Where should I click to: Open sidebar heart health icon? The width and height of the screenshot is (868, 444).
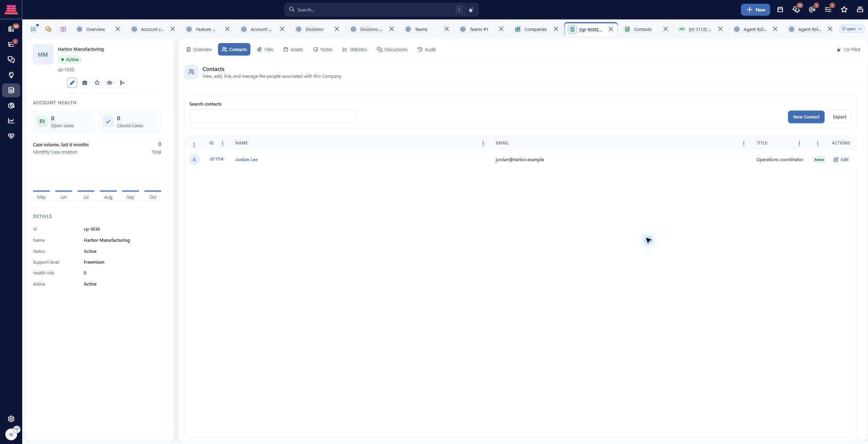pyautogui.click(x=11, y=136)
